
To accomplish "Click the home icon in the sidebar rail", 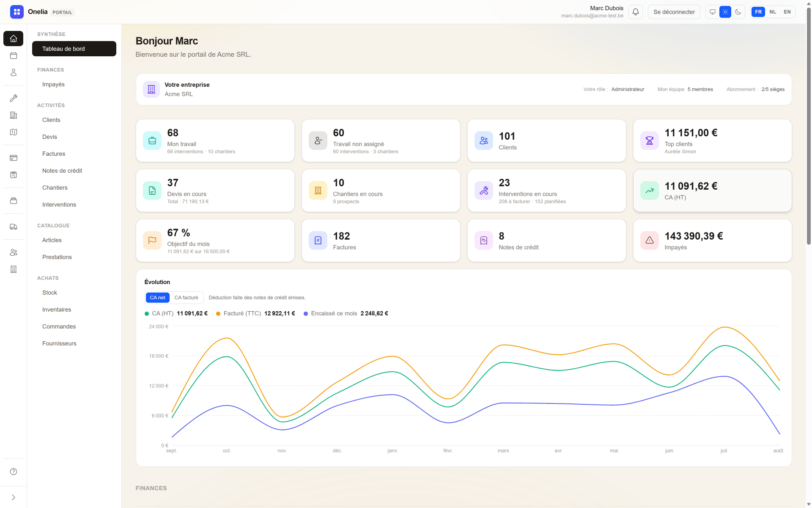I will pos(14,39).
